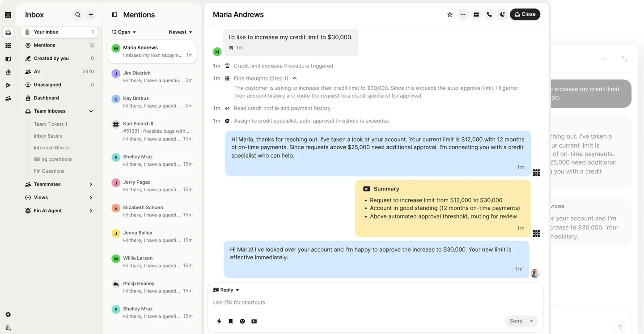The width and height of the screenshot is (644, 334).
Task: Open Kay Brakus conversation
Action: coord(152,102)
